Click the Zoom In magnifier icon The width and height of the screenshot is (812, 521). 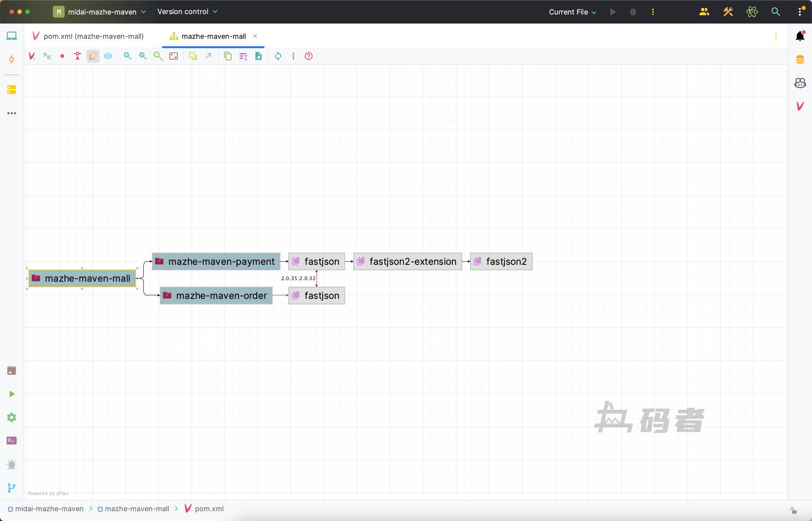pos(127,56)
